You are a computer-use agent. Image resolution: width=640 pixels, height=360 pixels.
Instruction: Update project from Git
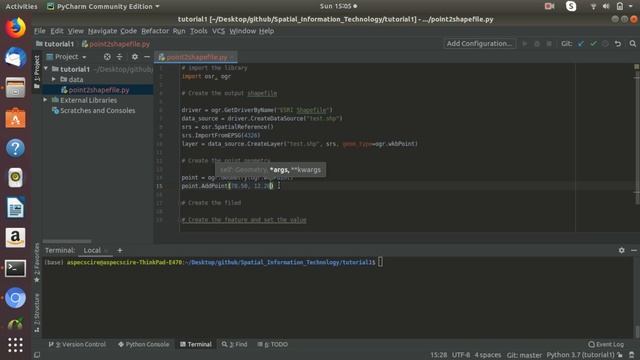(x=581, y=44)
